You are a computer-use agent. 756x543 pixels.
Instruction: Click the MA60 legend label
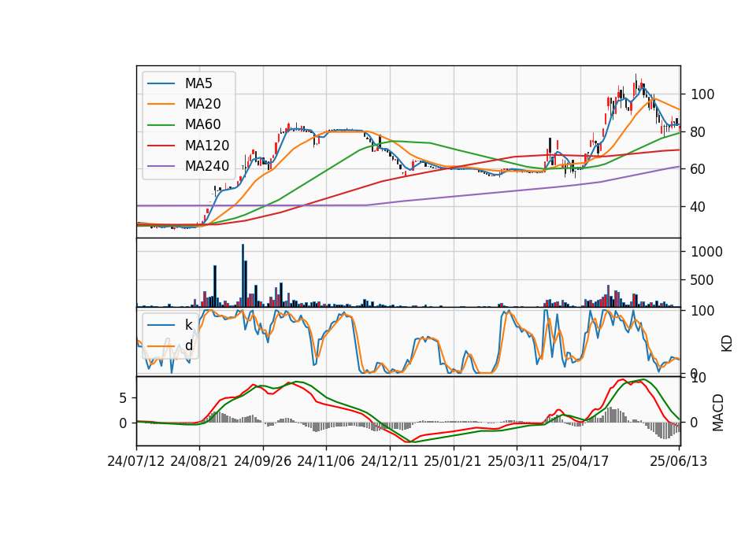tap(202, 124)
